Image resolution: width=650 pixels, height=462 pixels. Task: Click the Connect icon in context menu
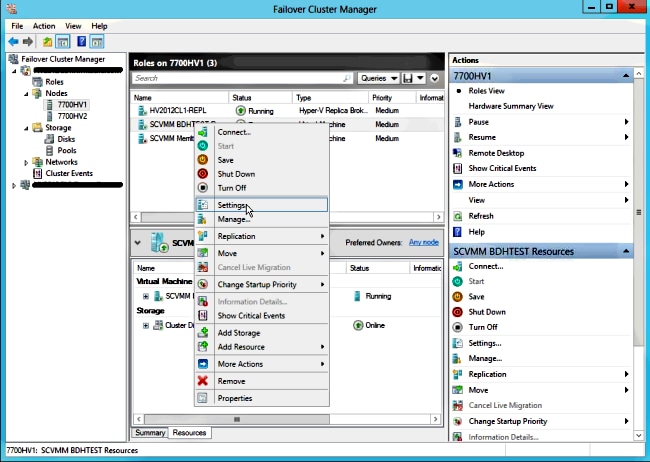203,132
